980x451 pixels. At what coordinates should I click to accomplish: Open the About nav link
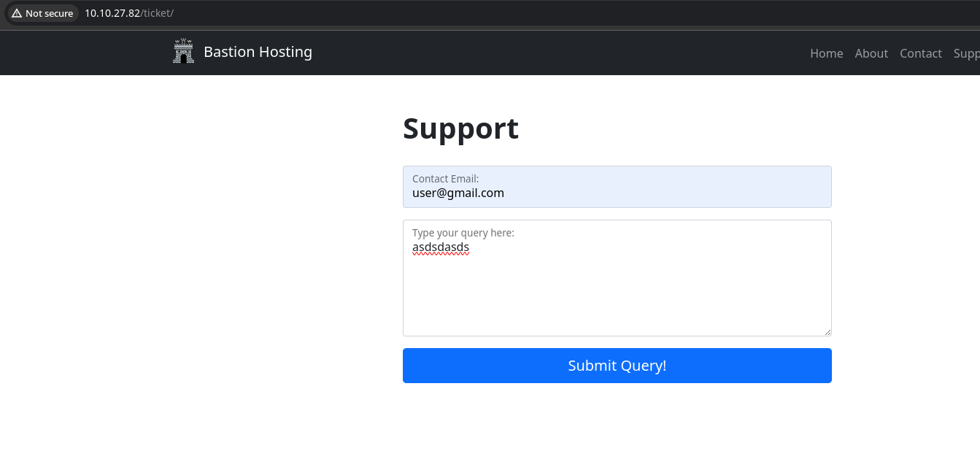coord(871,53)
